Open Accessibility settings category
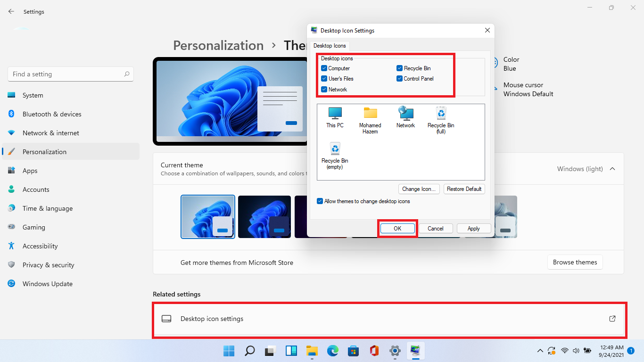Screen dimensions: 644x362 (71, 246)
